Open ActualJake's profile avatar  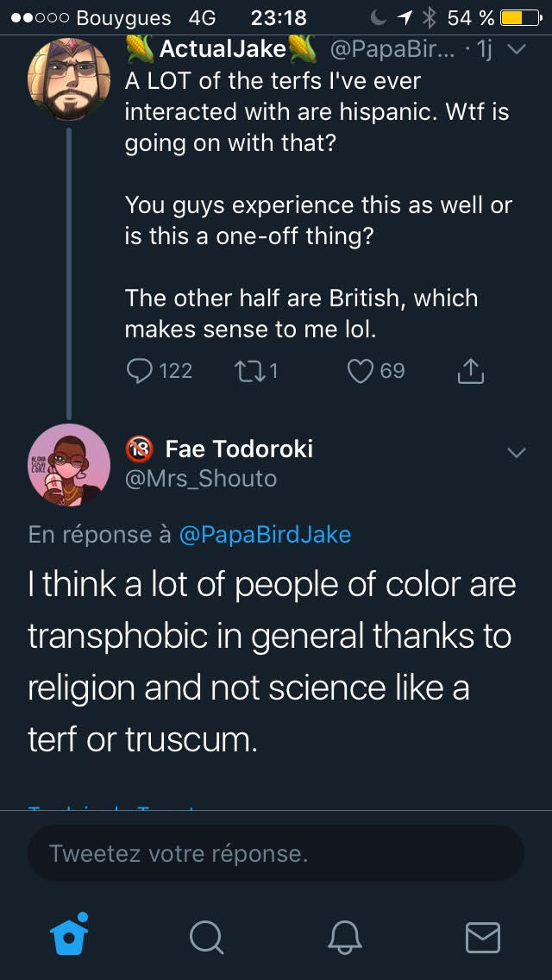[69, 79]
